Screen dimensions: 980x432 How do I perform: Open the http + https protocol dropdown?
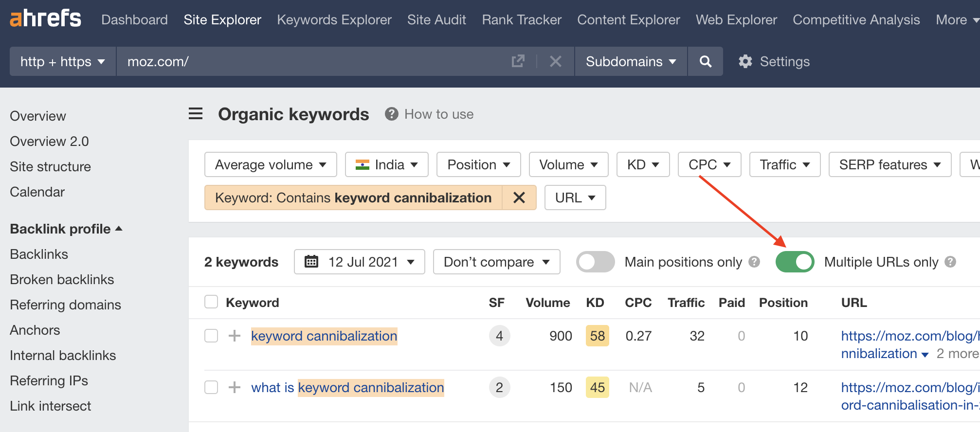tap(63, 61)
